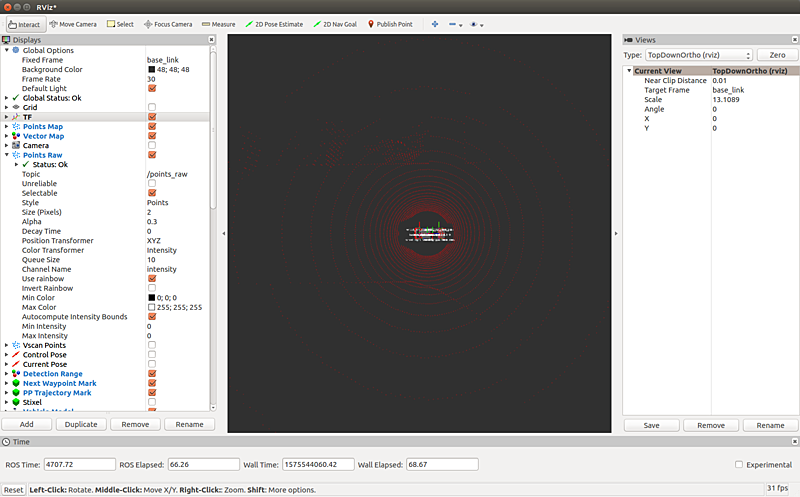This screenshot has width=800, height=497.
Task: Click the Save view button
Action: tap(652, 426)
